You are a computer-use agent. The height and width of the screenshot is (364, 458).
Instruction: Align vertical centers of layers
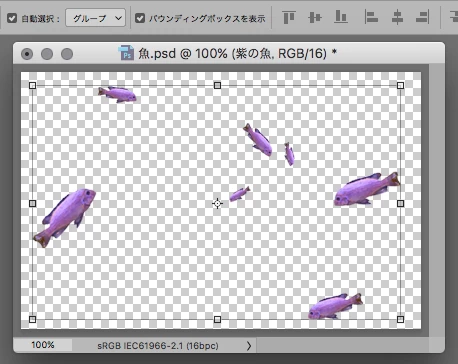point(315,17)
